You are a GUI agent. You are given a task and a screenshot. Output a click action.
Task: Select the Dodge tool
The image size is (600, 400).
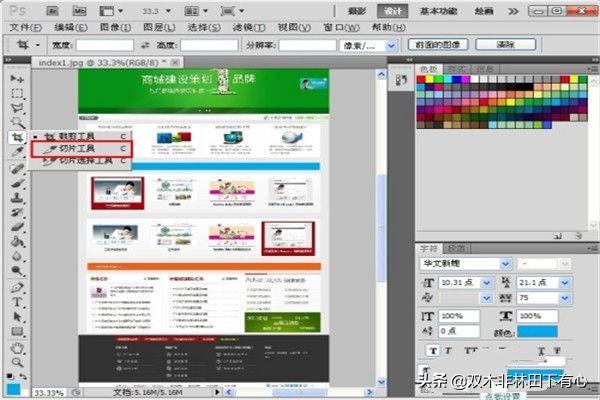17,271
